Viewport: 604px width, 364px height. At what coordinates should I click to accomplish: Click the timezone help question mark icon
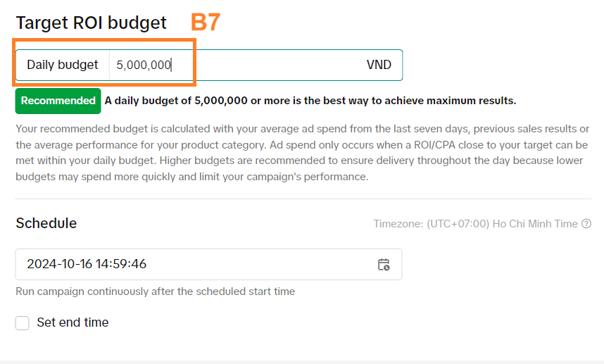click(586, 224)
